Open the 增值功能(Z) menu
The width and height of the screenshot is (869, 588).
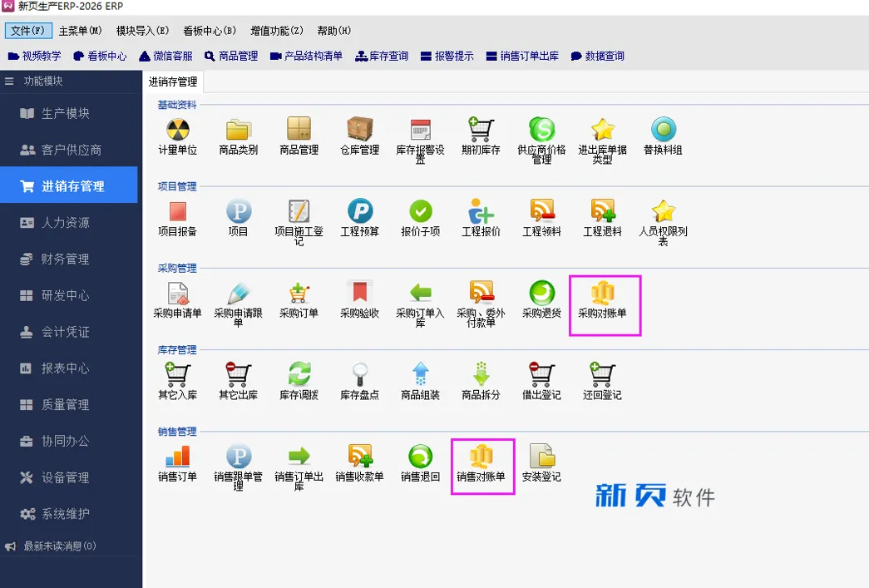click(277, 31)
